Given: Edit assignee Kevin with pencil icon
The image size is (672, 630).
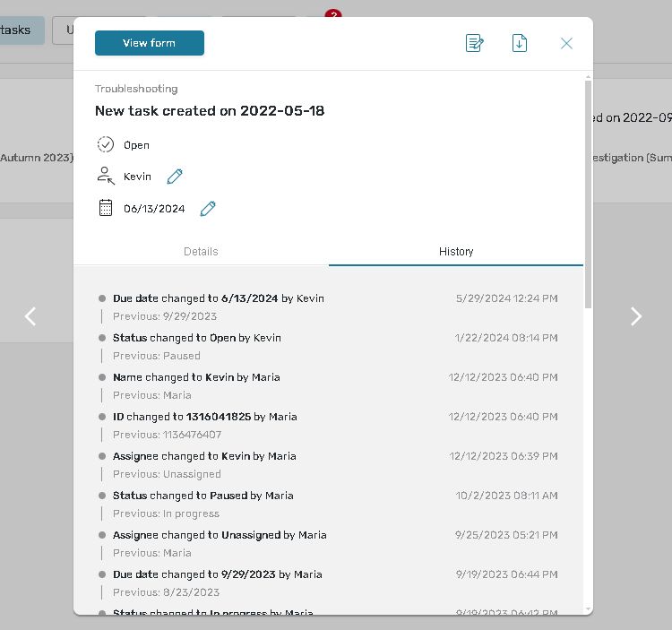Looking at the screenshot, I should 175,177.
